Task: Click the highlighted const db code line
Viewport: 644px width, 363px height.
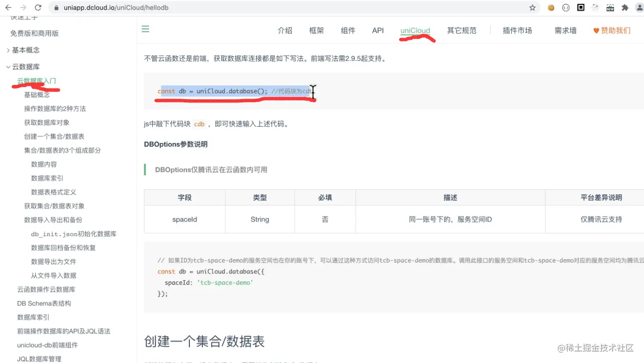Action: coord(235,91)
